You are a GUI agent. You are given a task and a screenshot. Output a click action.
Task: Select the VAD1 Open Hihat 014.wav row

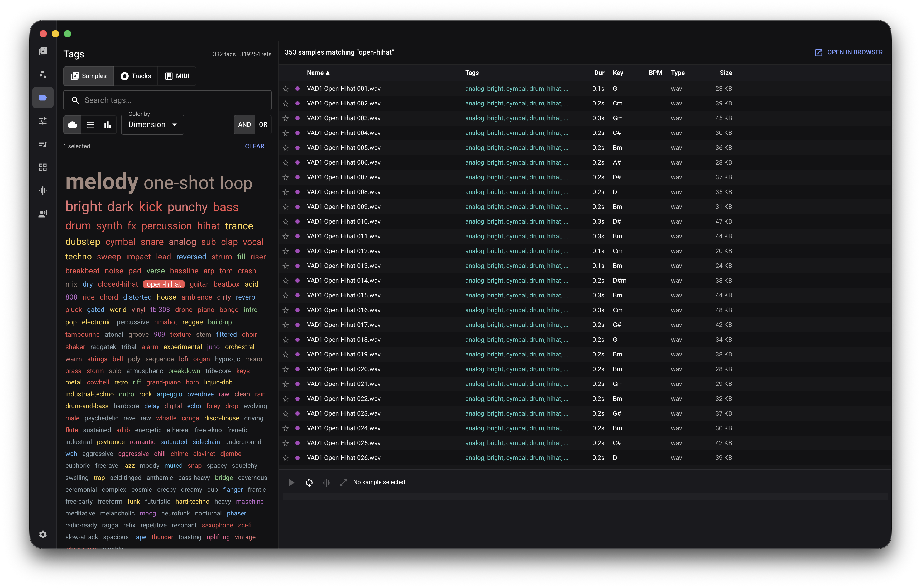[x=585, y=281]
